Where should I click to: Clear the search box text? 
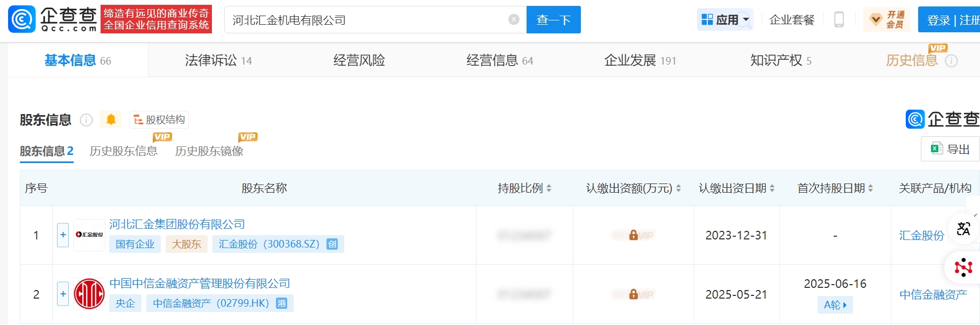click(x=514, y=20)
